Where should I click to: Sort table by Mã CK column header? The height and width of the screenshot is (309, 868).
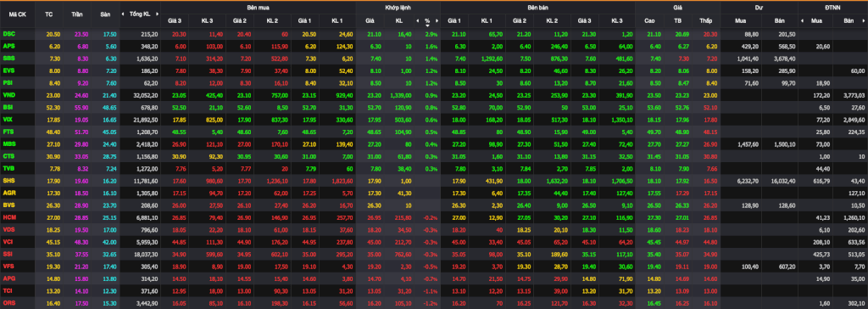[x=18, y=14]
